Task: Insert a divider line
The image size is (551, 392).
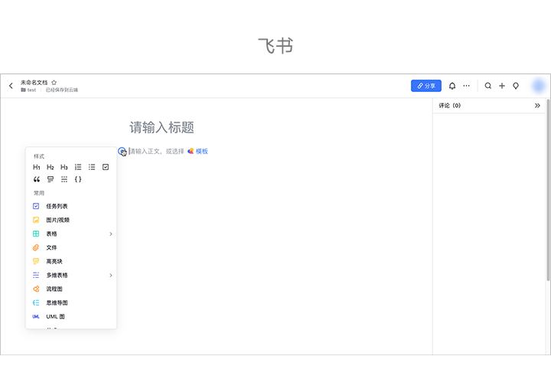Action: (64, 179)
